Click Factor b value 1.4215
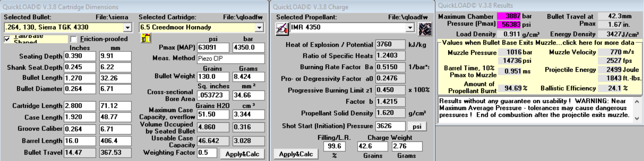 [390, 102]
